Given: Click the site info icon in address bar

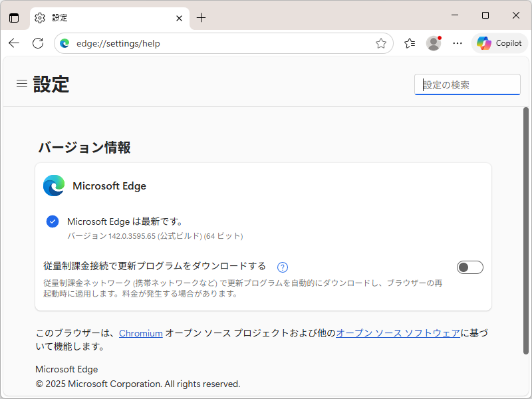Looking at the screenshot, I should tap(64, 43).
